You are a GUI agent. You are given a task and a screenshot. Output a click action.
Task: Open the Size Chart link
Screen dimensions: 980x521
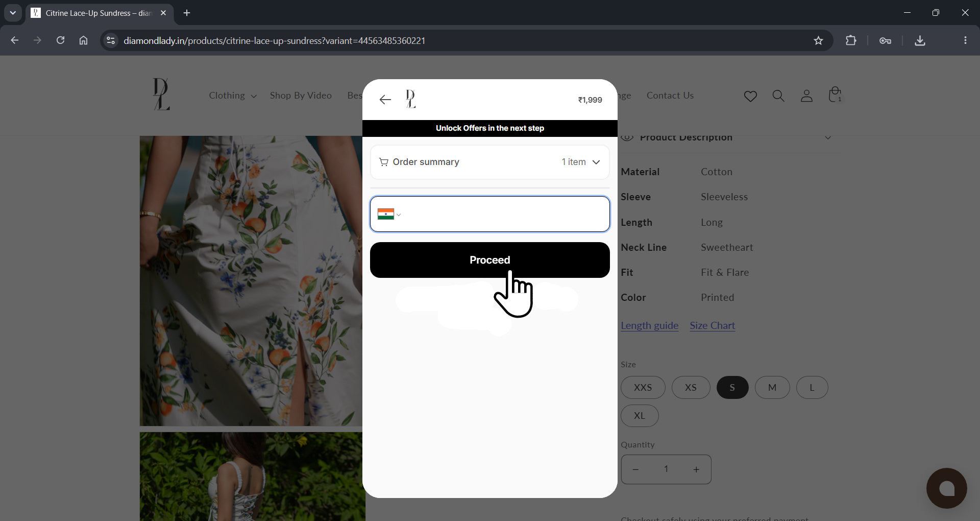tap(712, 325)
